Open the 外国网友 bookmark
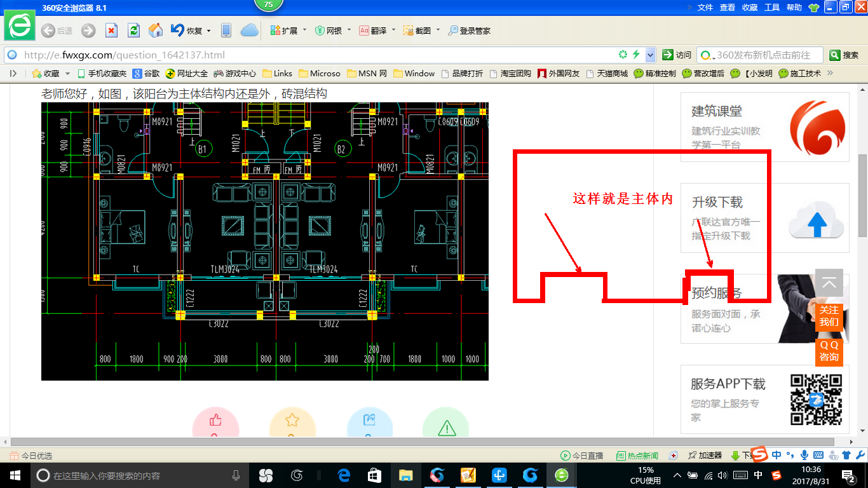 [x=559, y=74]
